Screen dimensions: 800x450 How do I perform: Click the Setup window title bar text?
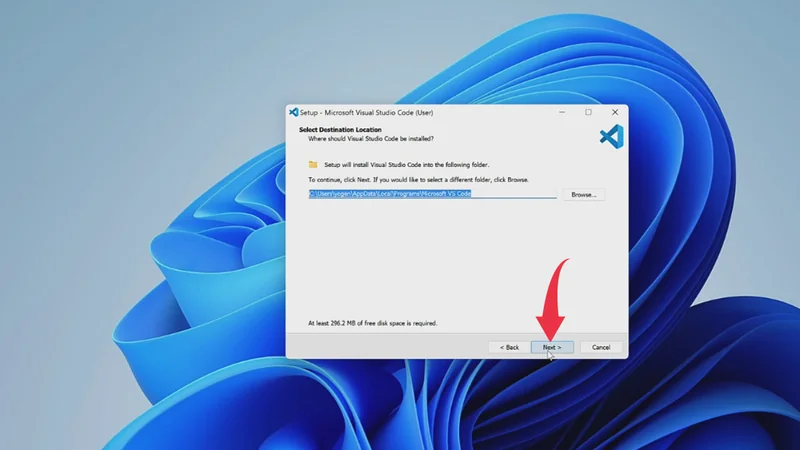pos(360,112)
